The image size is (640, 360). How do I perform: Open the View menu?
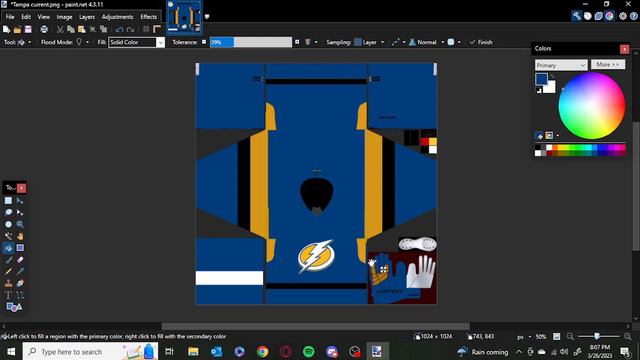coord(44,17)
